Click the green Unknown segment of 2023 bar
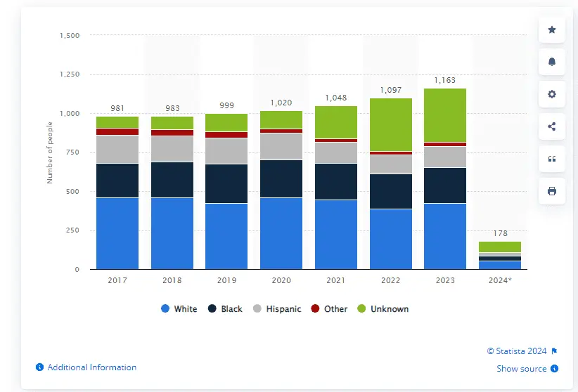 tap(445, 115)
